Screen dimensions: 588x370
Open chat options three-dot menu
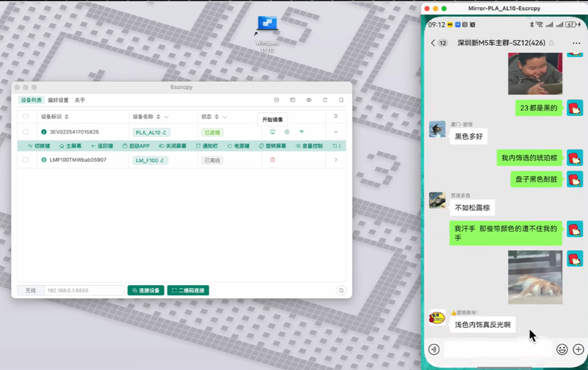(x=576, y=43)
